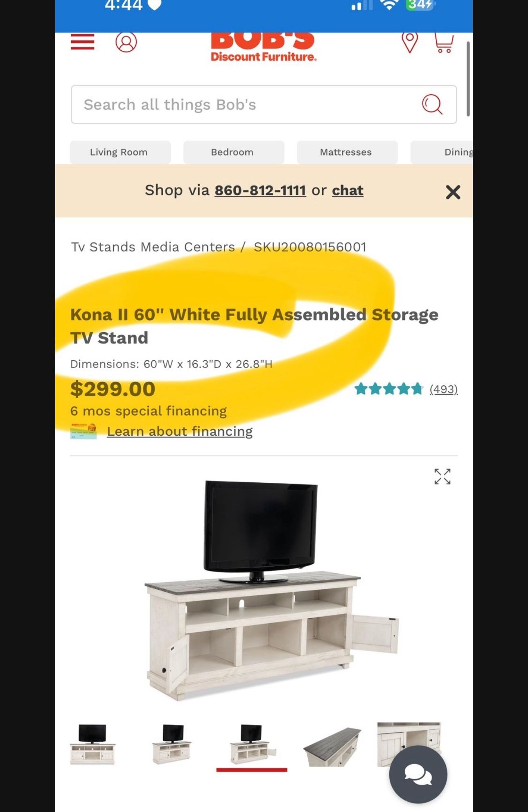The image size is (528, 812).
Task: Open Learn about financing link
Action: [x=180, y=431]
